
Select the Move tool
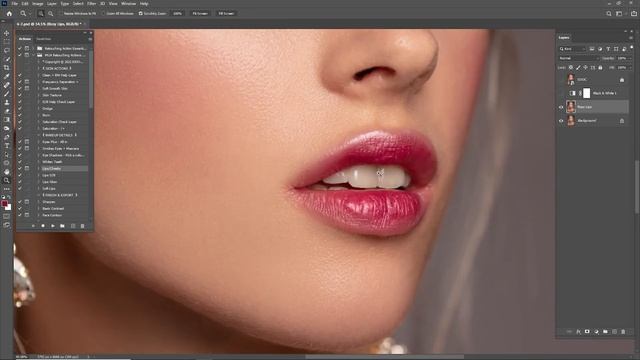coord(7,33)
